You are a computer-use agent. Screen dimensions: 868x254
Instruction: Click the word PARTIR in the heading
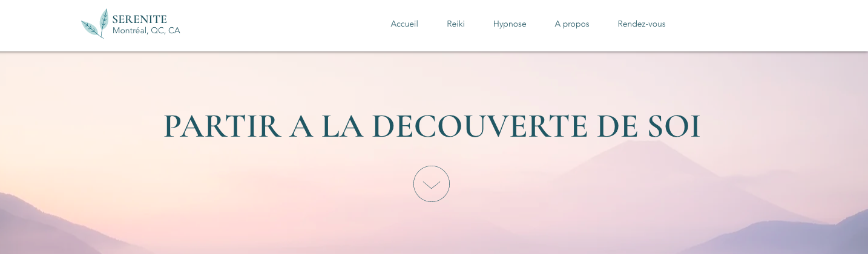coord(223,126)
